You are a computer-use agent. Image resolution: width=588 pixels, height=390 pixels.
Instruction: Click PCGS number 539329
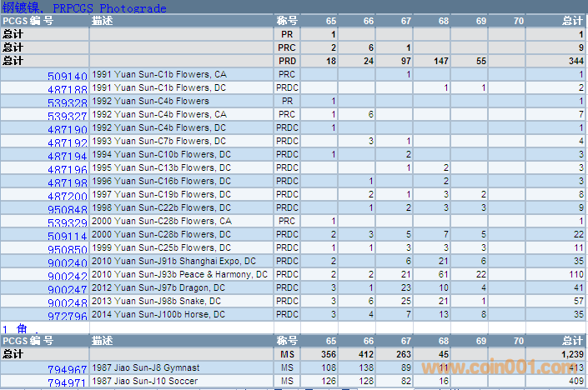(x=68, y=222)
